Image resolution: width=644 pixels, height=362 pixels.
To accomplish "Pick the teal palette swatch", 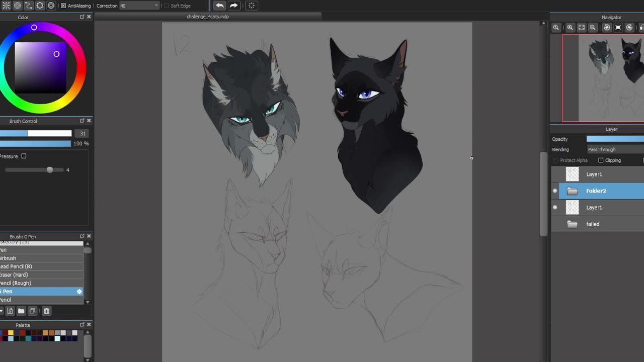I will [28, 339].
